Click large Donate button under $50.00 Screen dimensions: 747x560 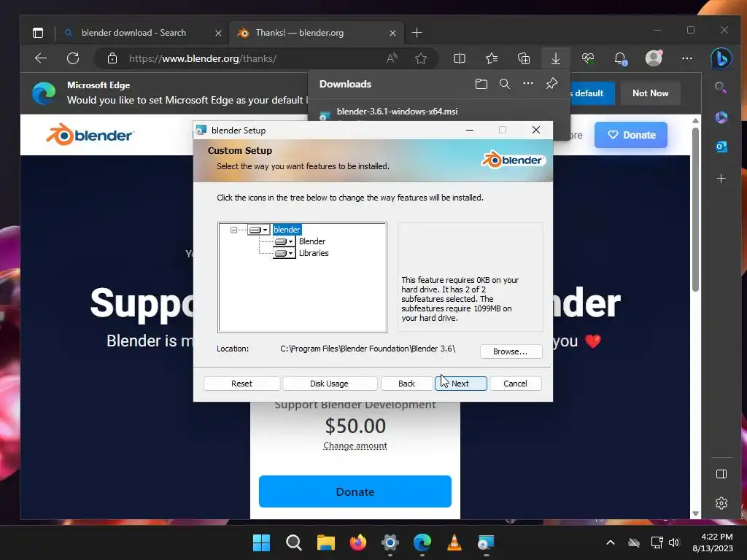pos(355,491)
